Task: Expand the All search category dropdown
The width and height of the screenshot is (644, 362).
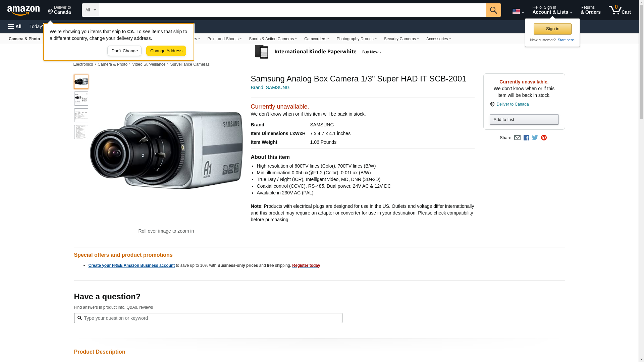Action: (x=90, y=10)
